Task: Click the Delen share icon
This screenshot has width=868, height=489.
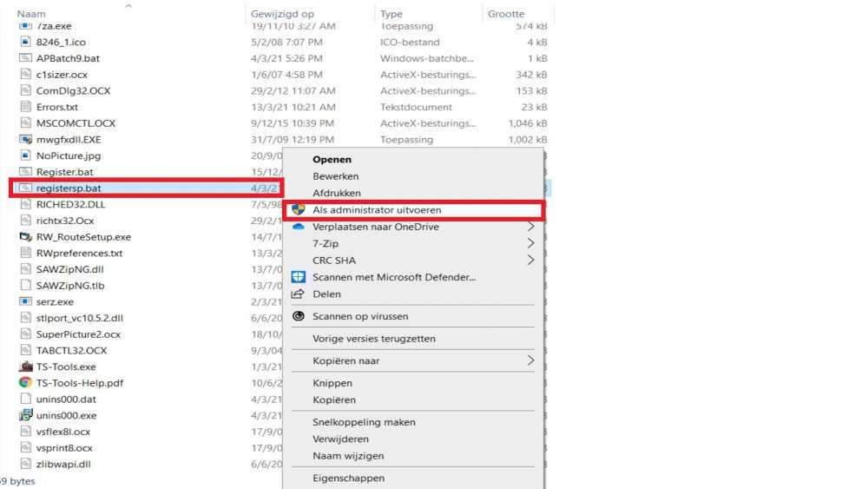Action: click(x=299, y=294)
